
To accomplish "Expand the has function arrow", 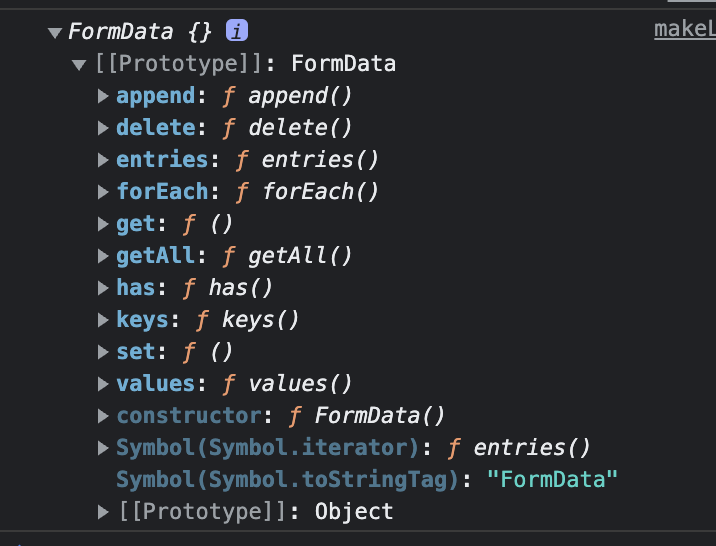I will [103, 288].
